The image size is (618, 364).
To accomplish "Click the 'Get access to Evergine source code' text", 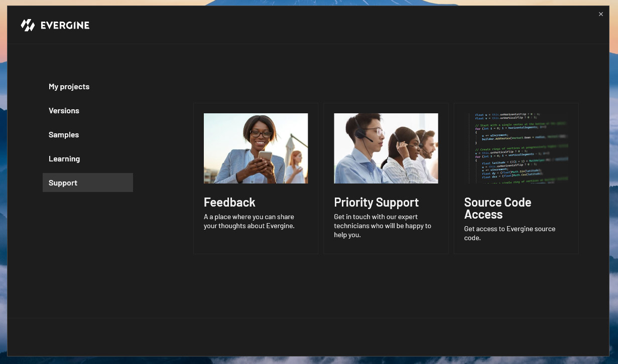I will coord(509,233).
